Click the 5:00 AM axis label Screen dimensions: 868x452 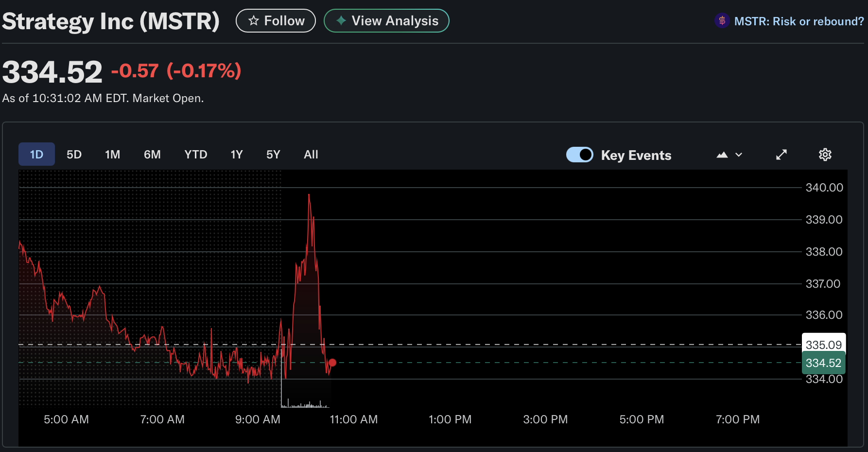(x=67, y=419)
